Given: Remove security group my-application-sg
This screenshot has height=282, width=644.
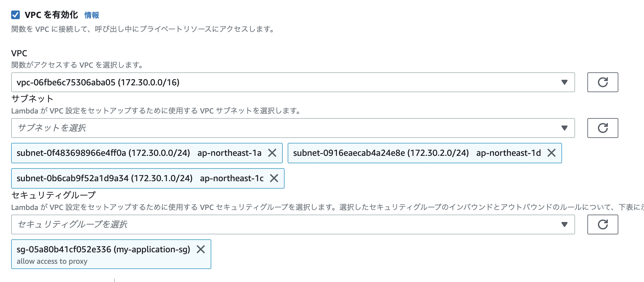Looking at the screenshot, I should pos(201,250).
